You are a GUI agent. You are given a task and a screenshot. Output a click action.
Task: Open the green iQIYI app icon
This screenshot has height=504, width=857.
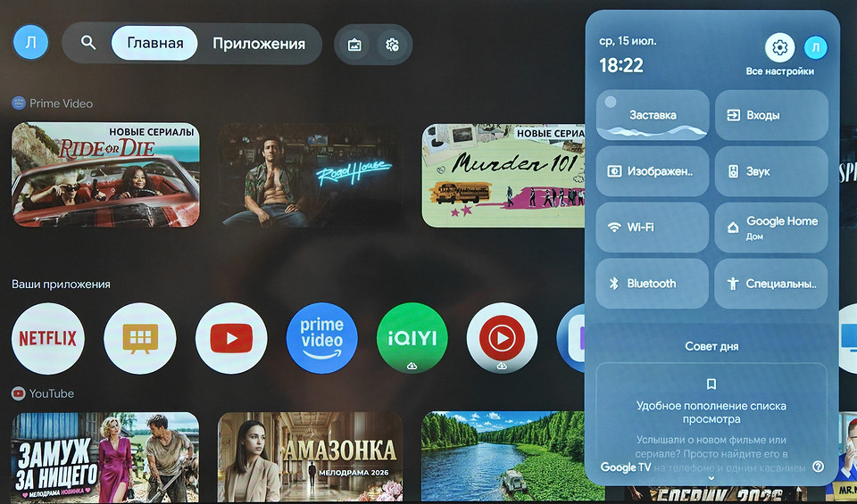point(412,339)
